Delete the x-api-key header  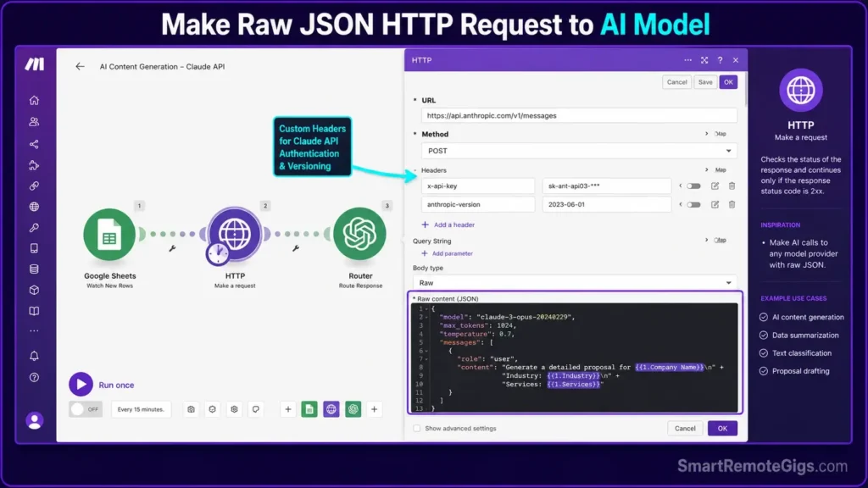[x=732, y=186]
